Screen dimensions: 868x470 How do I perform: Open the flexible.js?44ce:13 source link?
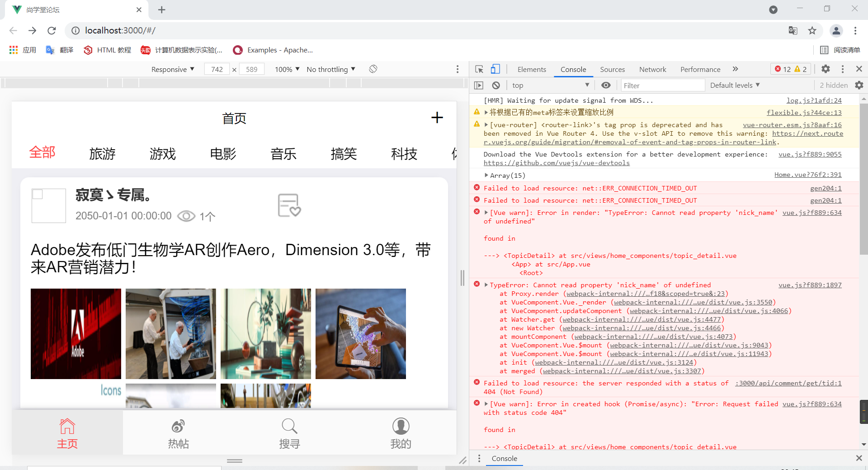[804, 113]
